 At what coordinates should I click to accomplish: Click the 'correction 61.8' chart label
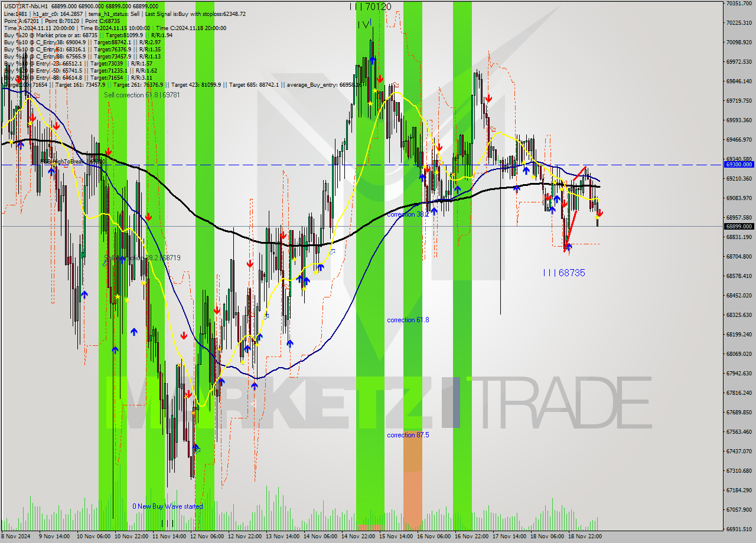[408, 320]
